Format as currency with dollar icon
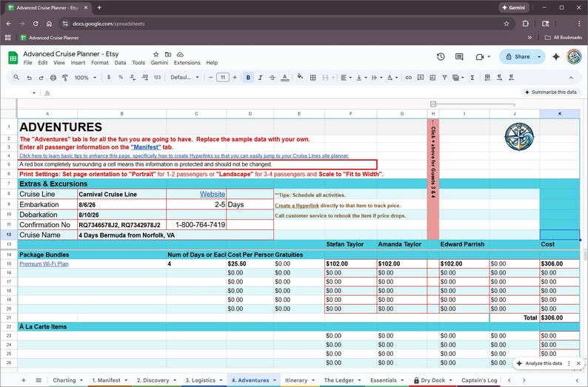Image resolution: width=588 pixels, height=387 pixels. (x=109, y=77)
